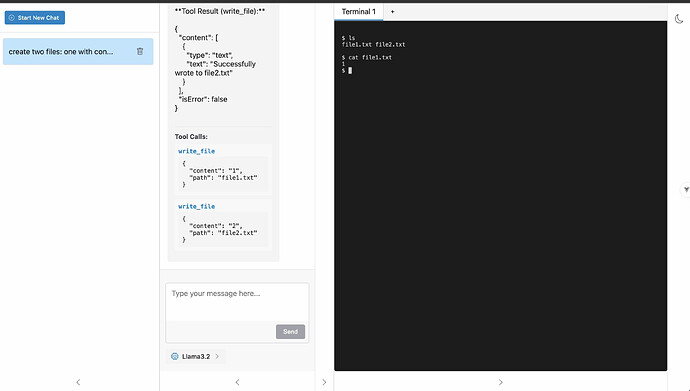Screen dimensions: 690x391
Task: Switch to the Terminal 1 tab
Action: click(359, 12)
